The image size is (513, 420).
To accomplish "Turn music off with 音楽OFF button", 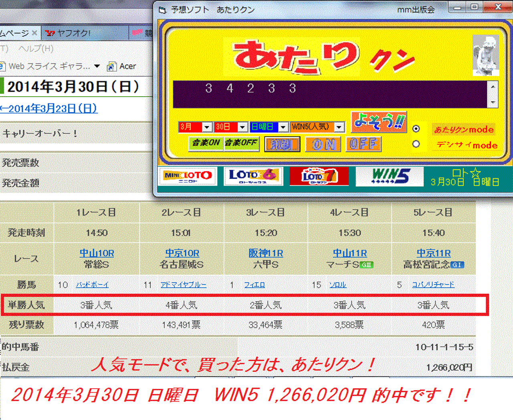I will [x=241, y=143].
